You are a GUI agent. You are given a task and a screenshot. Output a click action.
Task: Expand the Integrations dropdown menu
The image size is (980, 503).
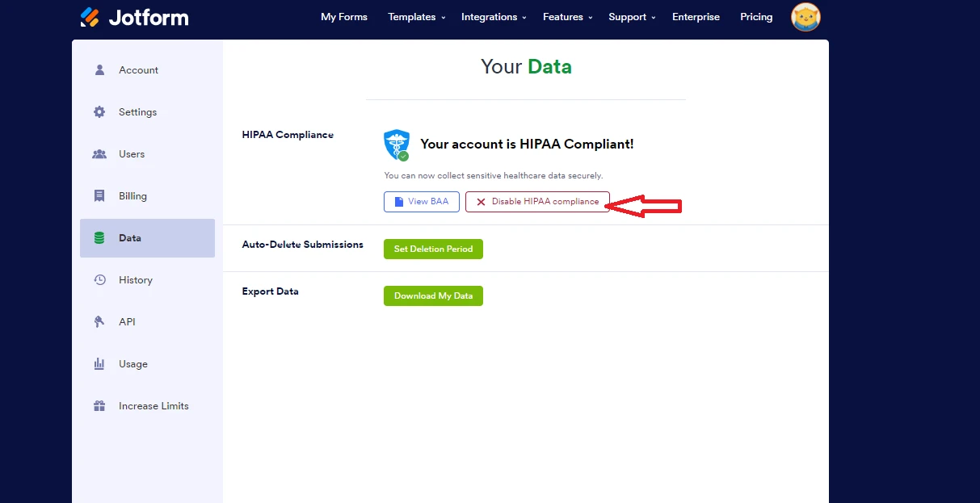click(x=493, y=17)
